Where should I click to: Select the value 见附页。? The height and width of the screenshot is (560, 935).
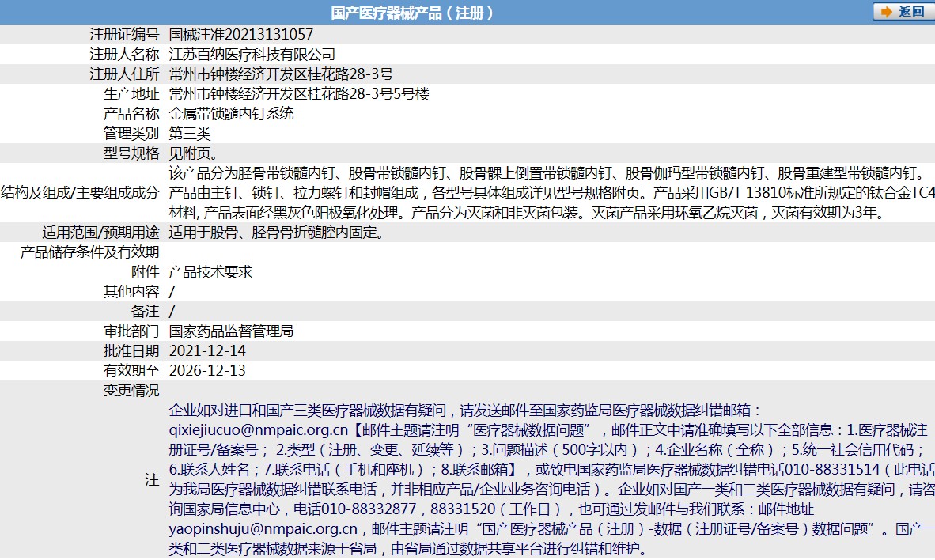194,153
